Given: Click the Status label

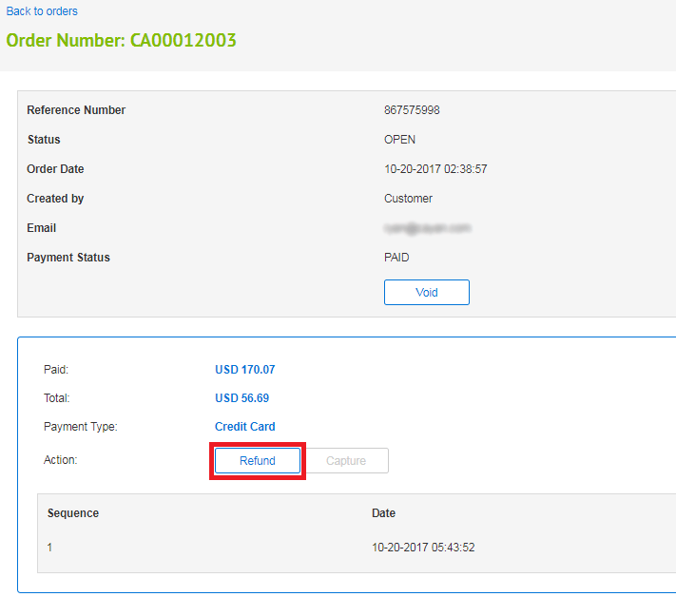Looking at the screenshot, I should click(44, 140).
